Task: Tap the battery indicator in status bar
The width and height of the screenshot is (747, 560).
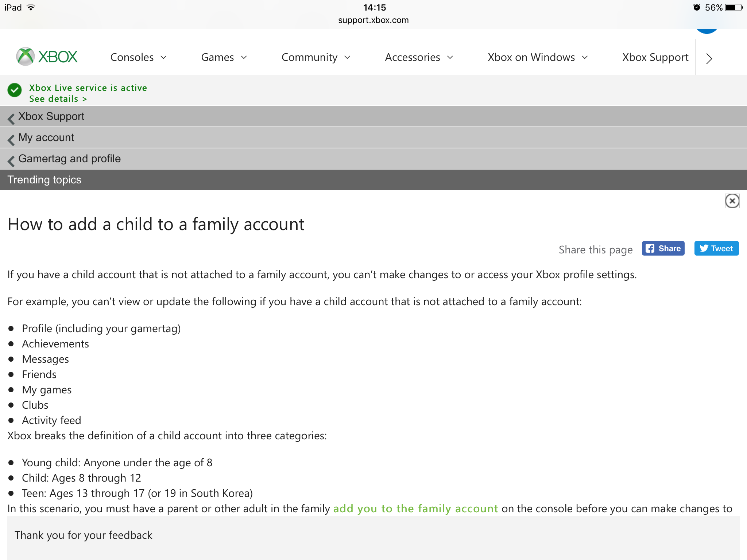Action: click(734, 7)
